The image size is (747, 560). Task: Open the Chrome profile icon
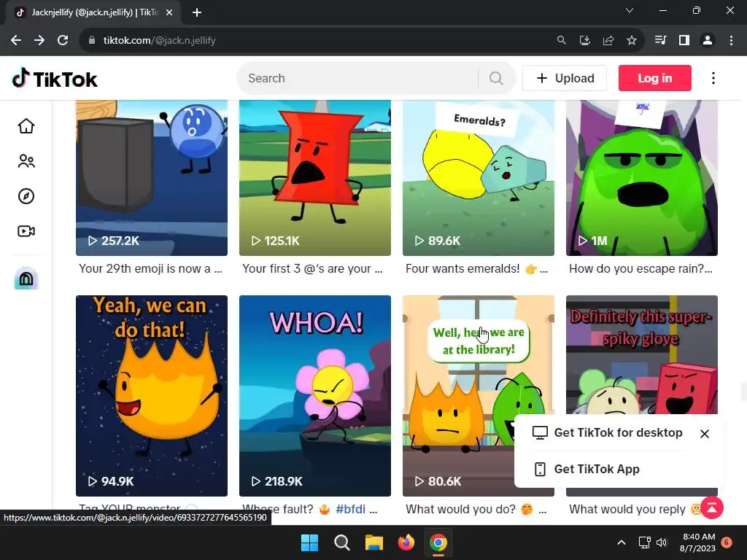[708, 41]
